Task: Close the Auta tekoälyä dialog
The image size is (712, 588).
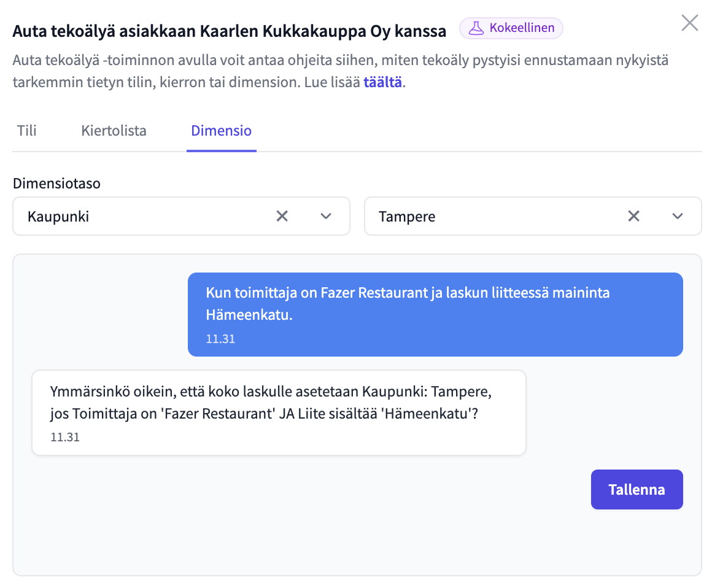Action: tap(690, 24)
